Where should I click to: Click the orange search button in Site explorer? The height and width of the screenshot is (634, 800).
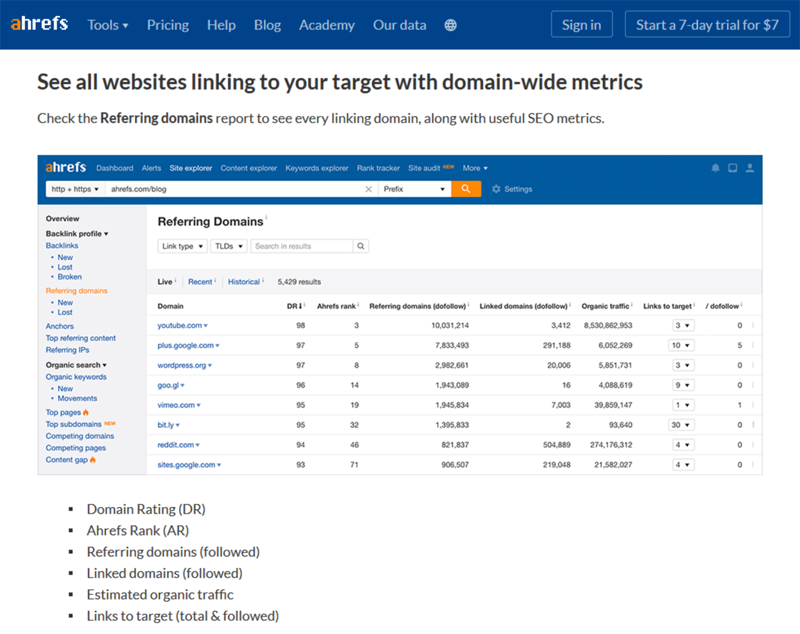tap(466, 189)
